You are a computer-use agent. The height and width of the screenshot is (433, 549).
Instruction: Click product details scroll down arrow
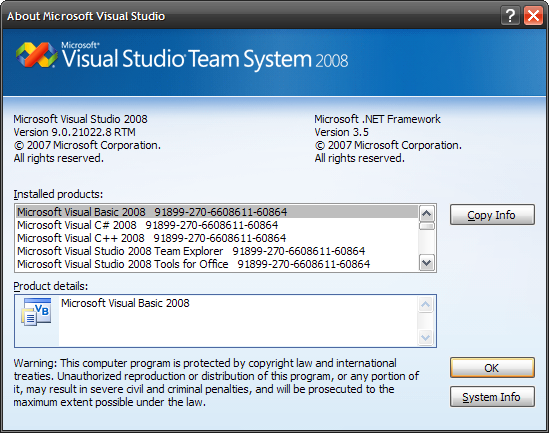pos(426,338)
